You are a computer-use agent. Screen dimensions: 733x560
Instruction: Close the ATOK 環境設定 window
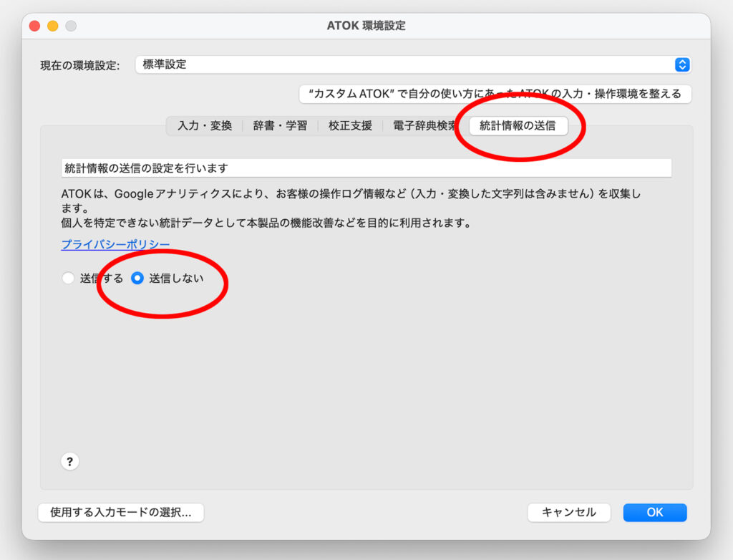[x=34, y=26]
